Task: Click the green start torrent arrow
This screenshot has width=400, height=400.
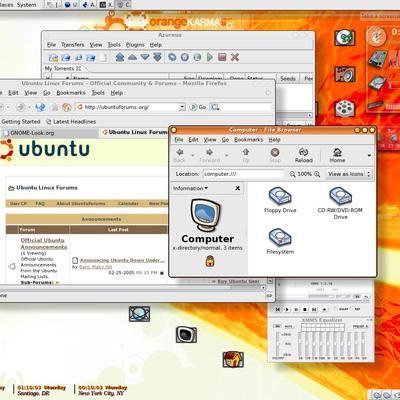Action: pyautogui.click(x=210, y=57)
